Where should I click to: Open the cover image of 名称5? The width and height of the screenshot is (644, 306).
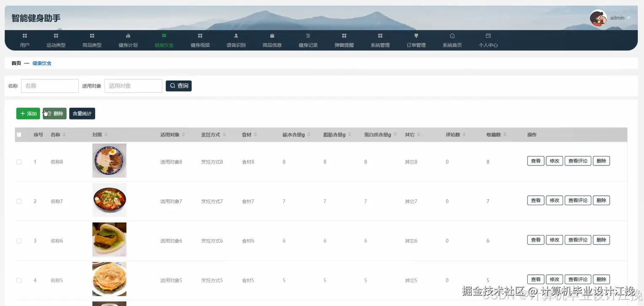109,279
